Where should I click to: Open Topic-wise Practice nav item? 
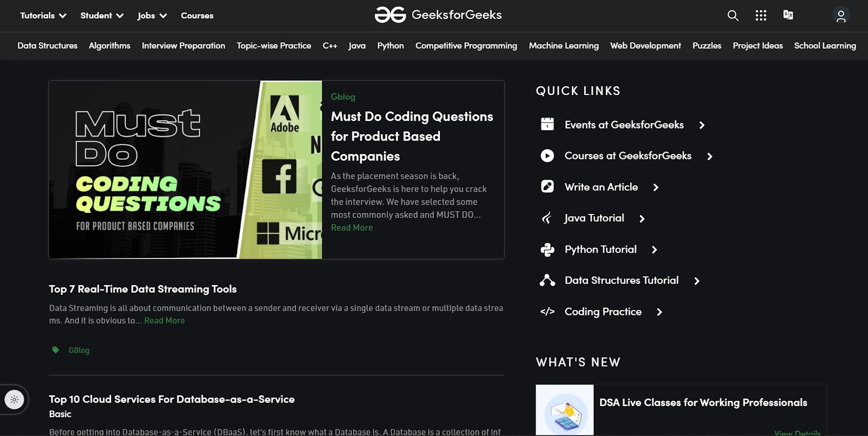tap(274, 46)
